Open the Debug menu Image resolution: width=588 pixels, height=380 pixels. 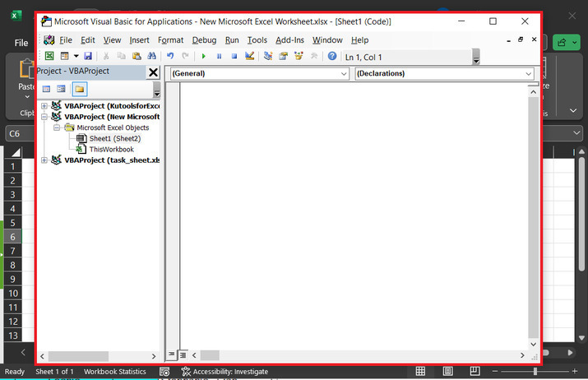pyautogui.click(x=204, y=40)
